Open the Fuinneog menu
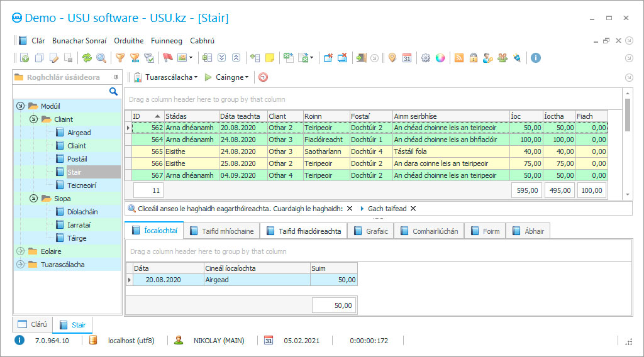Screen dimensions: 644x357 click(167, 40)
